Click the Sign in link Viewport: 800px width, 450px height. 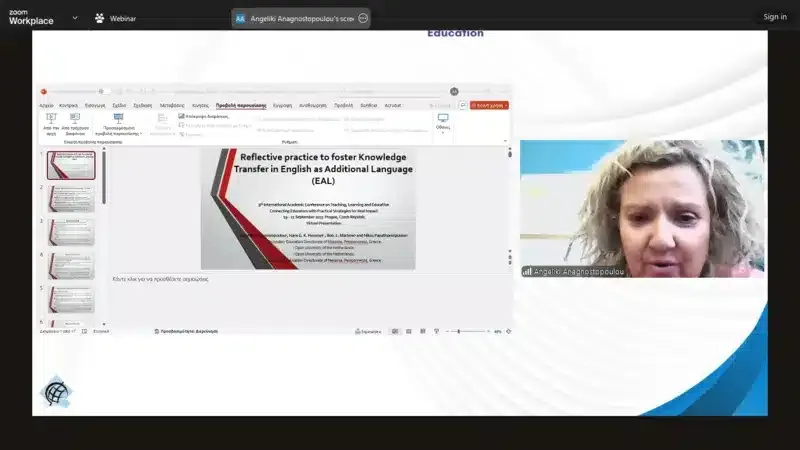click(775, 17)
